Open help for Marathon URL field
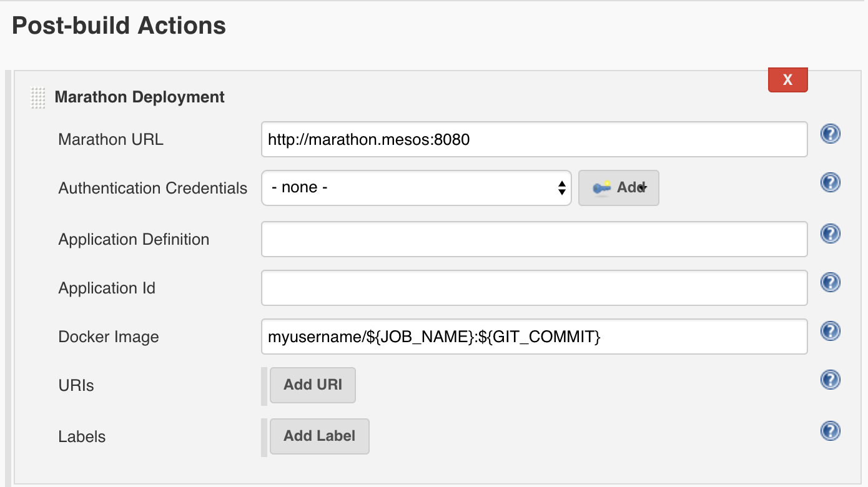868x487 pixels. tap(830, 134)
